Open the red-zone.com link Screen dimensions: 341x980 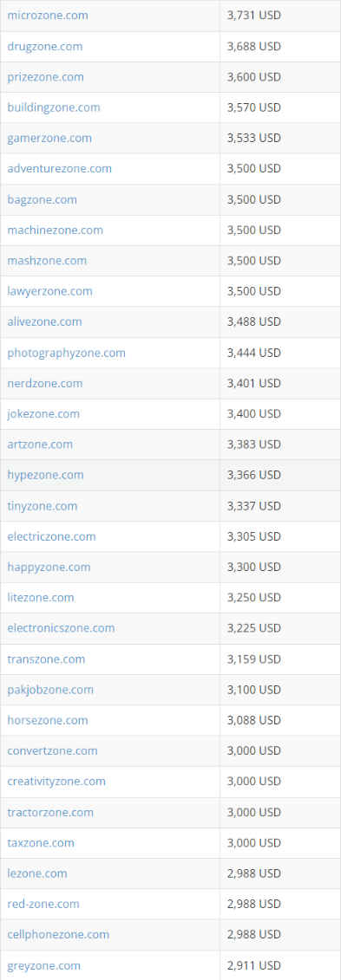click(x=43, y=904)
